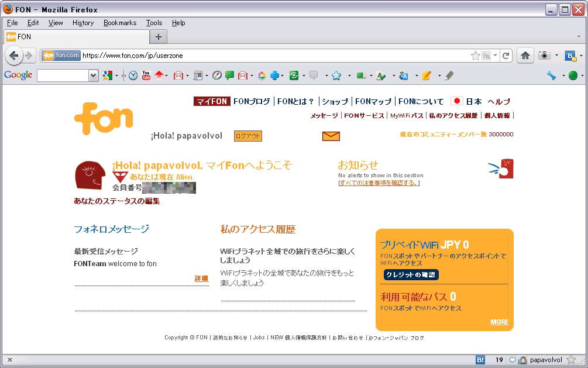This screenshot has width=588, height=368.
Task: Click the camera screenshot toolbar icon
Action: (544, 56)
